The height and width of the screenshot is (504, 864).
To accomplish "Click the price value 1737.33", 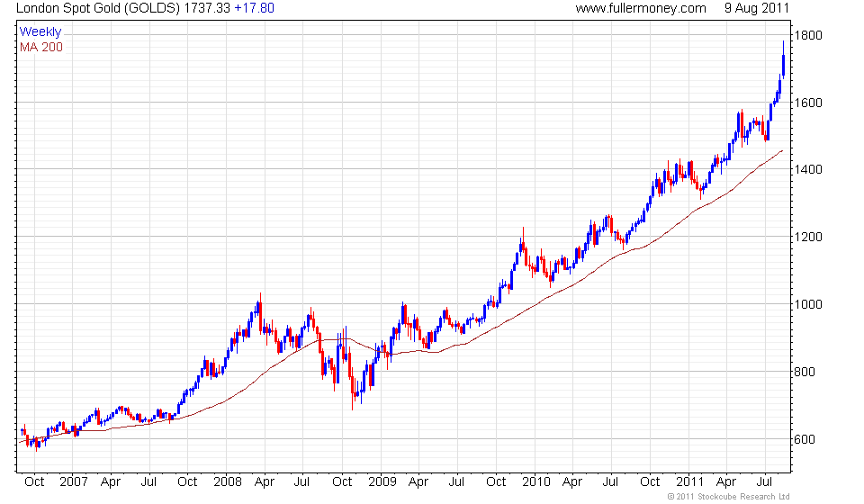I will [207, 8].
